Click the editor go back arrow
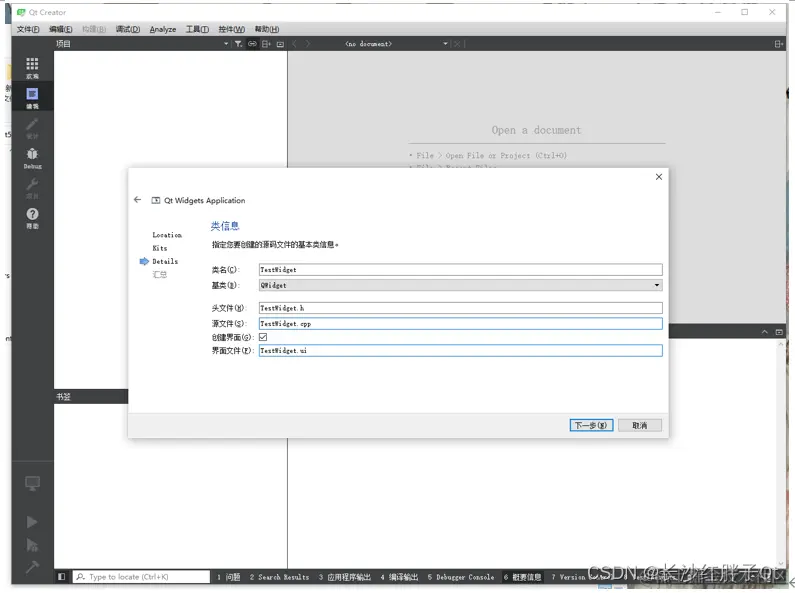 pos(295,44)
